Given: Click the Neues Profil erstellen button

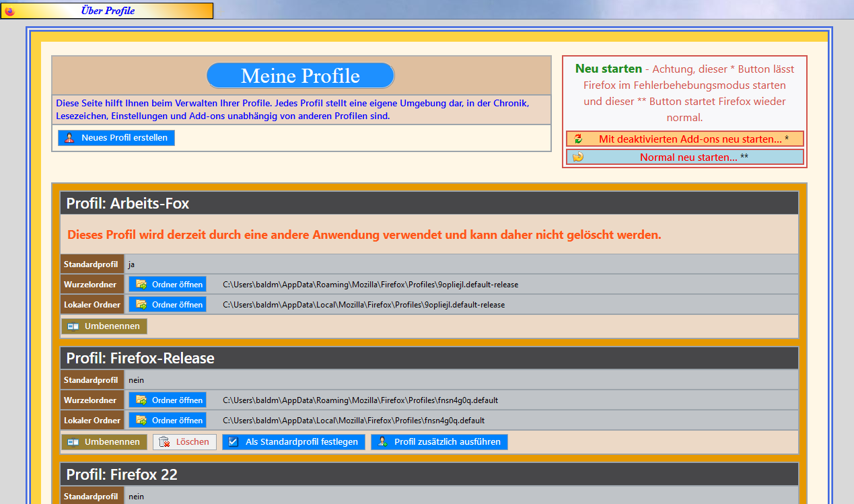Looking at the screenshot, I should 116,138.
